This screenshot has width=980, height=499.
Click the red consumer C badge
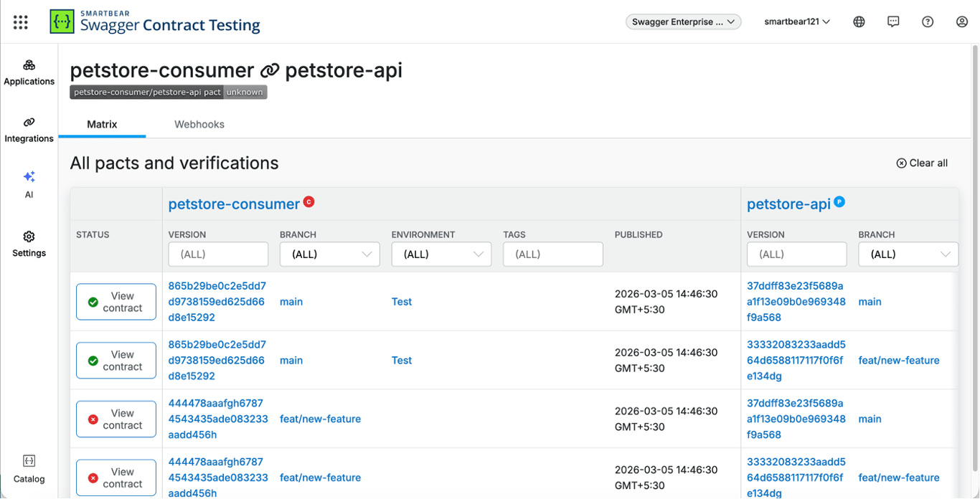(x=308, y=202)
